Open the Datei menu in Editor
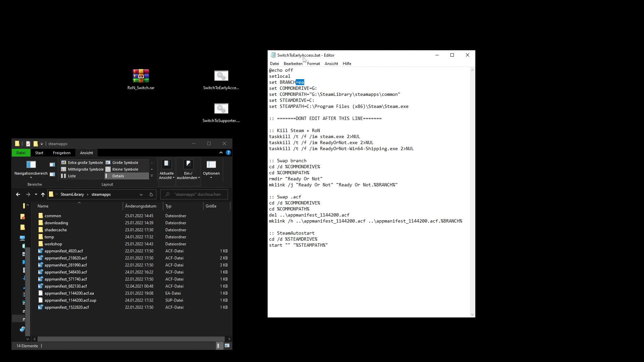Viewport: 644px width, 362px height. click(274, 64)
